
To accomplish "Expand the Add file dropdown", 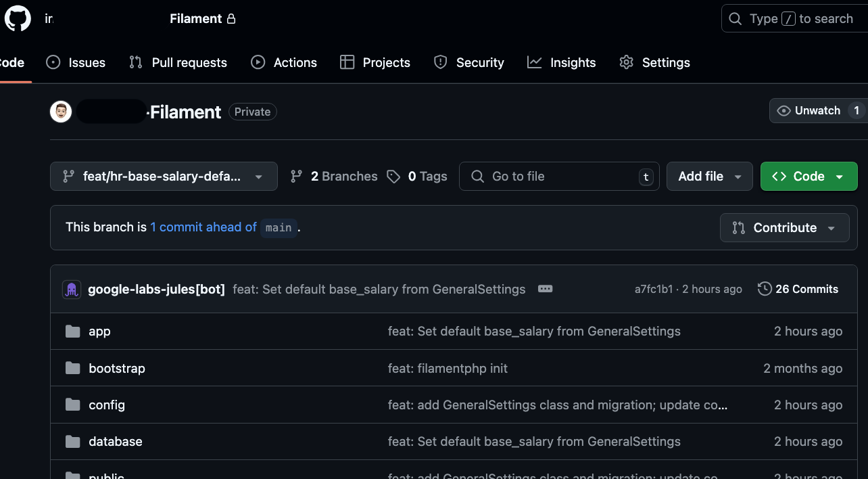I will 709,177.
